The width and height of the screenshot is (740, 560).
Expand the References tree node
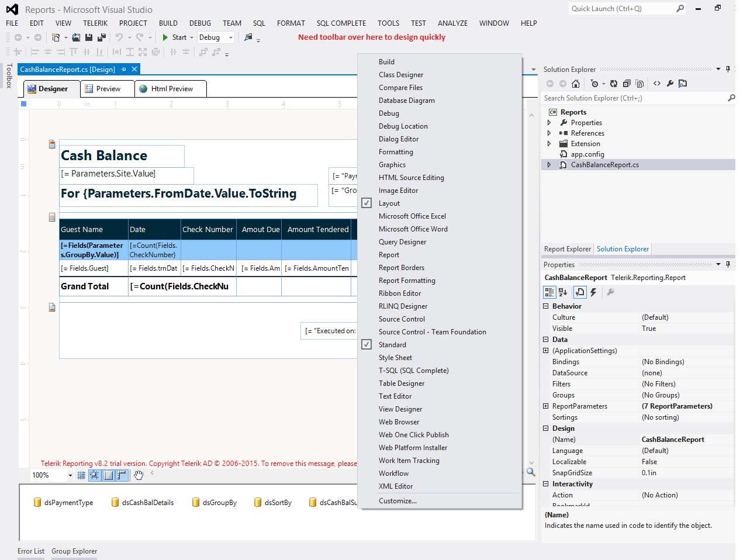coord(549,133)
